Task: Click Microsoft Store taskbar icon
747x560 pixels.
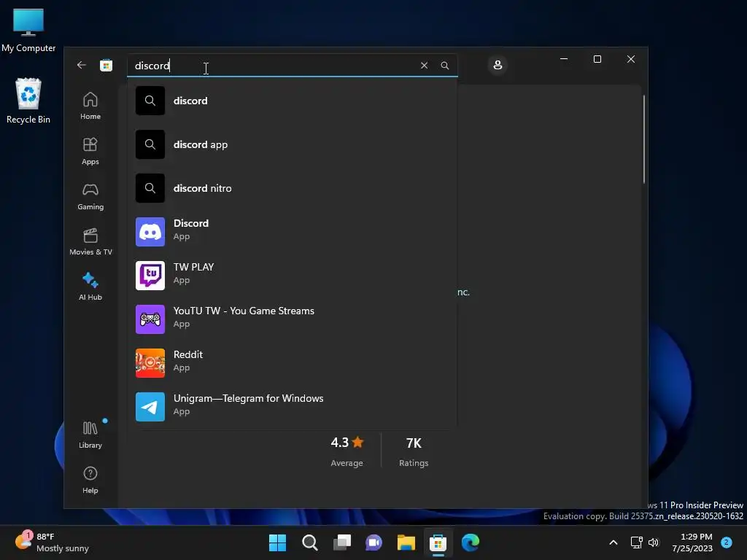Action: (x=438, y=542)
